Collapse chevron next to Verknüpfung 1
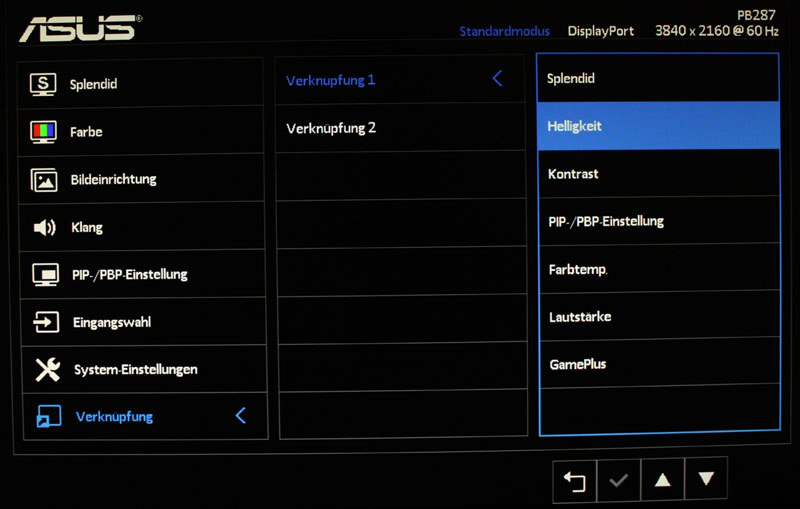Image resolution: width=800 pixels, height=509 pixels. point(497,79)
